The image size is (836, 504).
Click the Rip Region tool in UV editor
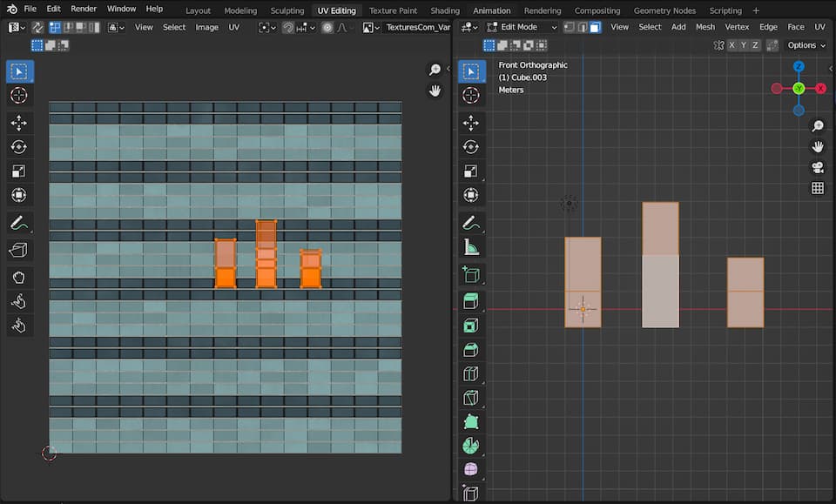tap(19, 250)
